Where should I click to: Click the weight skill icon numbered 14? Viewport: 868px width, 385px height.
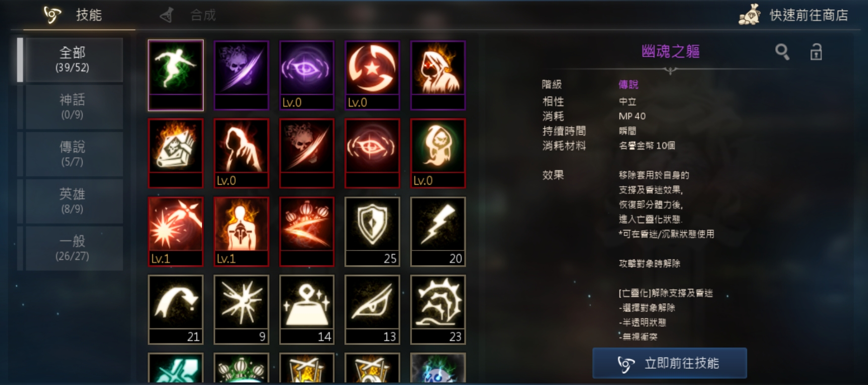307,309
